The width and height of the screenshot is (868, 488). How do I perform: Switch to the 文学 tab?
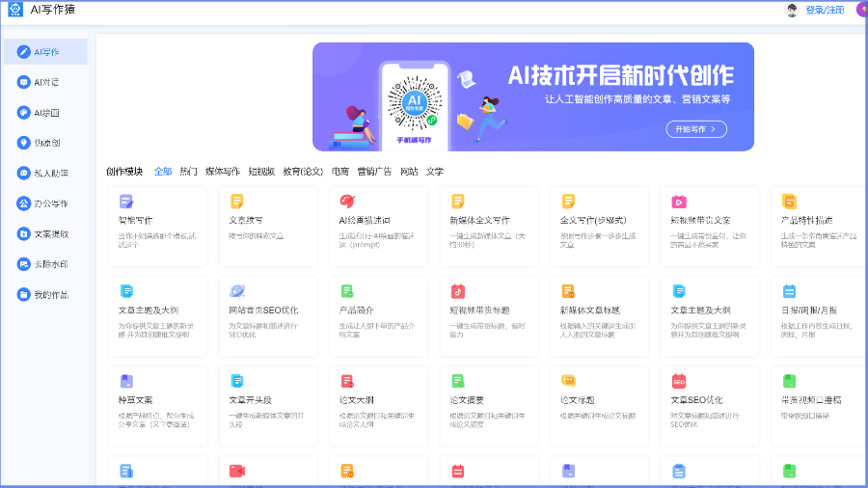click(x=435, y=172)
